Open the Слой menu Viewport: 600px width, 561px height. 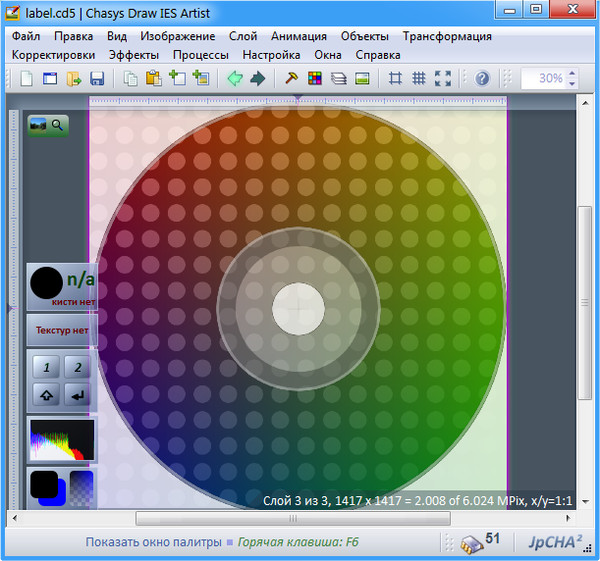pyautogui.click(x=243, y=36)
